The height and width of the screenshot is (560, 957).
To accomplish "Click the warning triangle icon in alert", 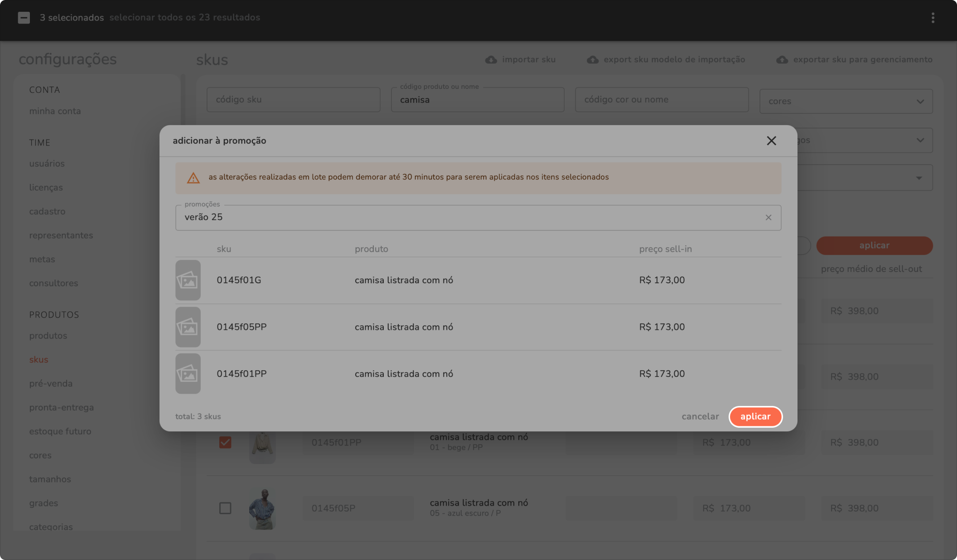I will (193, 178).
